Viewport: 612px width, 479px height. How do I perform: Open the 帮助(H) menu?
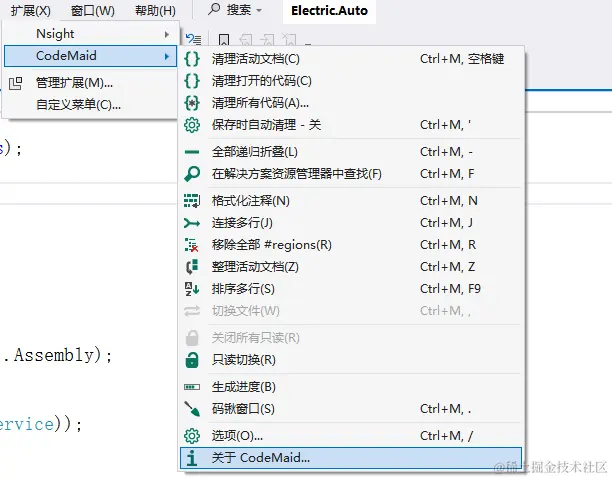(x=155, y=11)
